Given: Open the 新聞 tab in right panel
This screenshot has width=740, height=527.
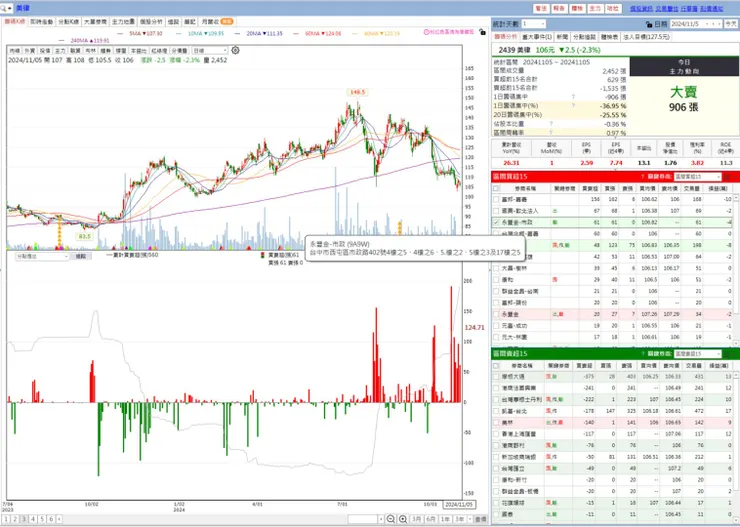Looking at the screenshot, I should coord(562,37).
